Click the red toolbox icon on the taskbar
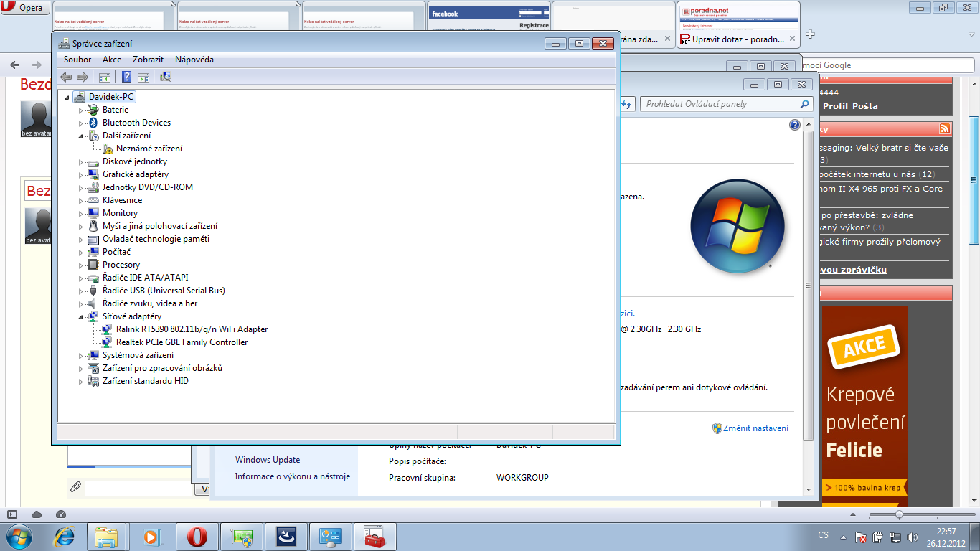The image size is (980, 551). (374, 536)
